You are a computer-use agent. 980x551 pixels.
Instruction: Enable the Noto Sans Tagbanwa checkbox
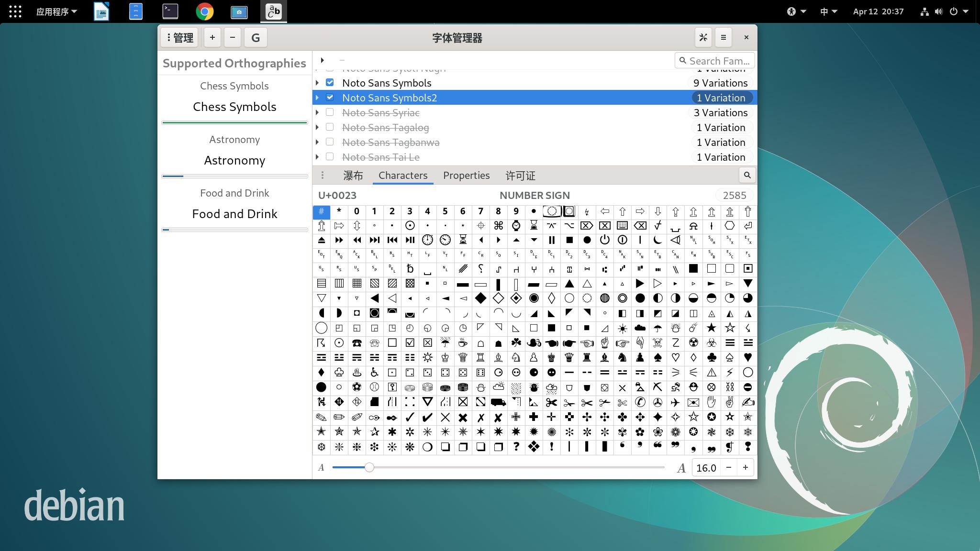(330, 142)
